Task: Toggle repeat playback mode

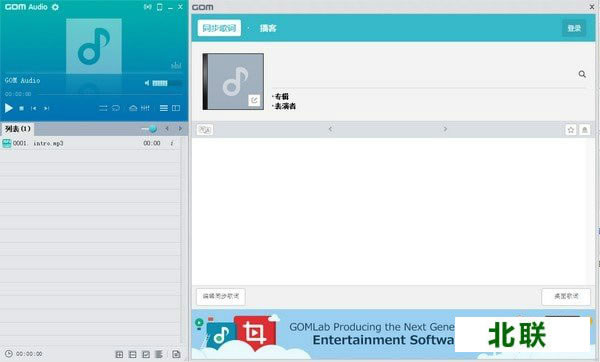Action: [116, 108]
